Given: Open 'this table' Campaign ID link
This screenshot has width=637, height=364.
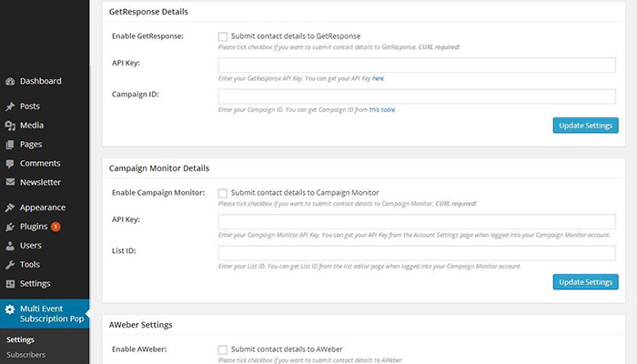Looking at the screenshot, I should coord(382,110).
